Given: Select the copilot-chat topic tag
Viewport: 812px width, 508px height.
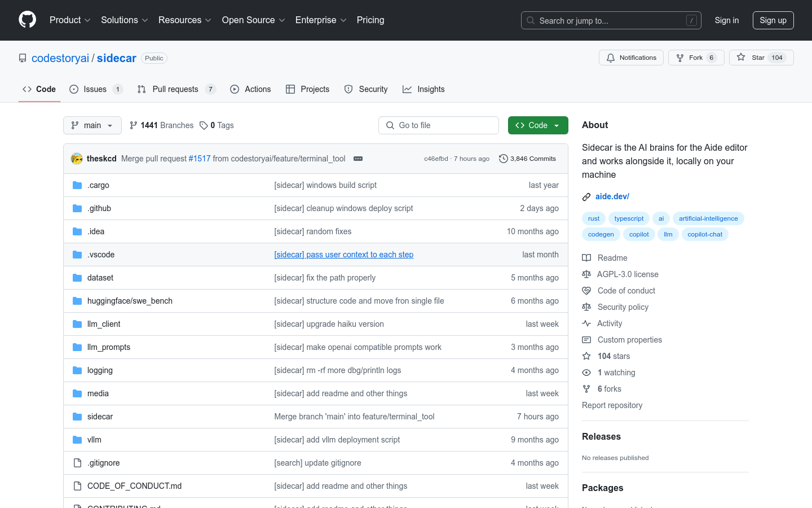Looking at the screenshot, I should pyautogui.click(x=705, y=234).
